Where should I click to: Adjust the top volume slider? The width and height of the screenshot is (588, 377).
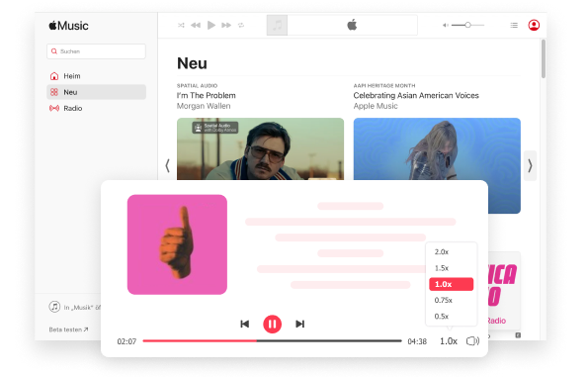click(x=467, y=25)
